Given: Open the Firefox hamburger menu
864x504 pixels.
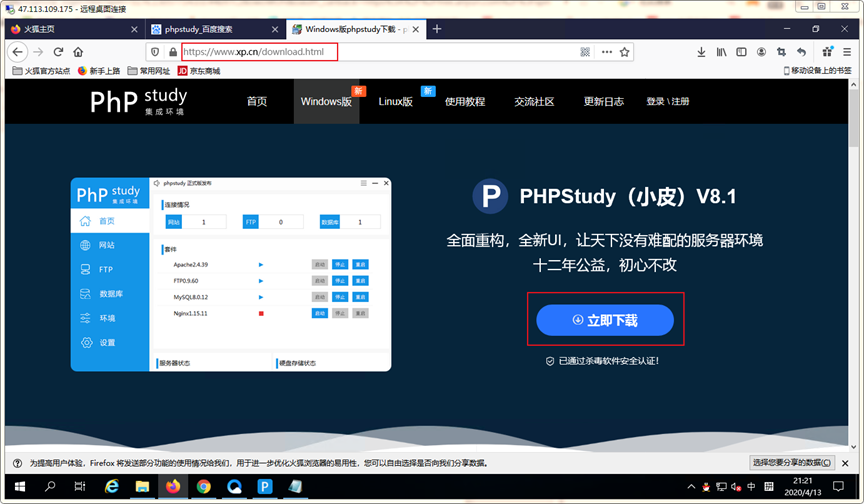Looking at the screenshot, I should pyautogui.click(x=847, y=52).
